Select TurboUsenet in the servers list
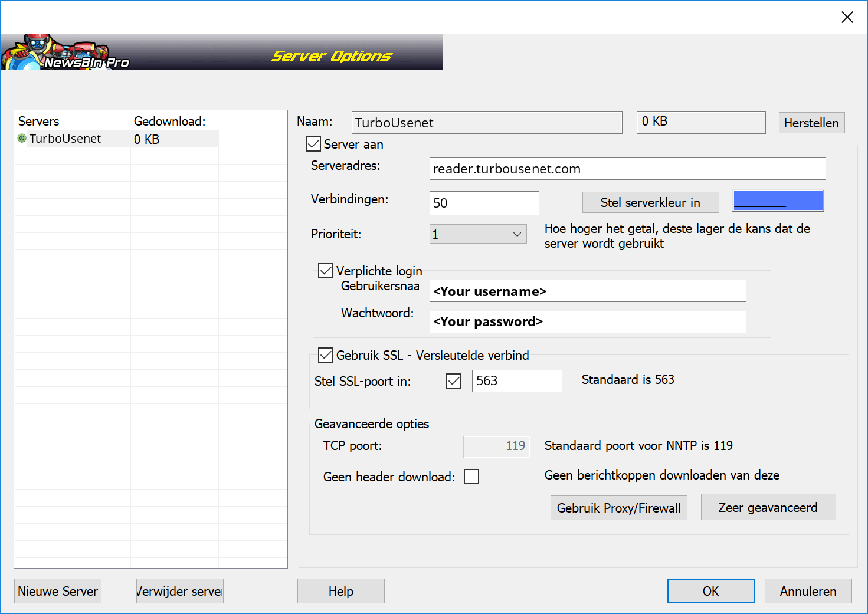Screen dimensions: 868x614 pos(65,139)
